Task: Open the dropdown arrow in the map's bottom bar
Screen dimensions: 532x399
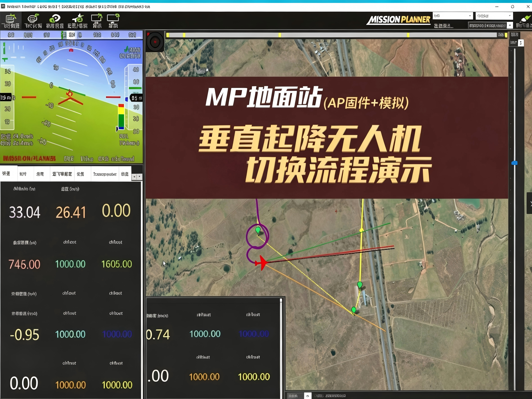Action: click(308, 396)
